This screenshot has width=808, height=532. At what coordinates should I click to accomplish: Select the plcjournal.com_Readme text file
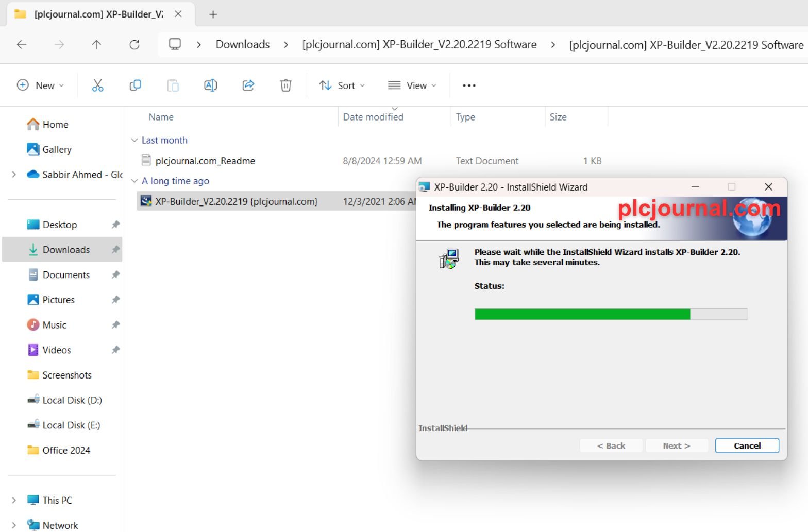click(x=205, y=161)
